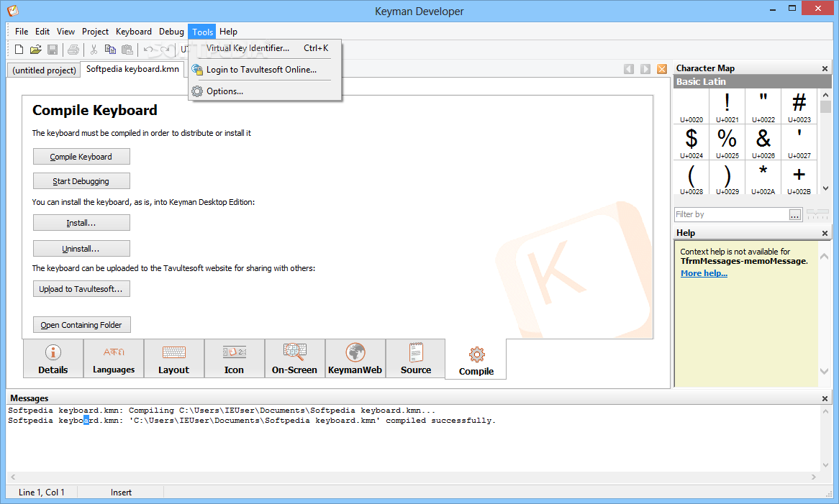Select the Softpedia keyboard.kmn document tab
This screenshot has height=504, width=839.
click(132, 69)
